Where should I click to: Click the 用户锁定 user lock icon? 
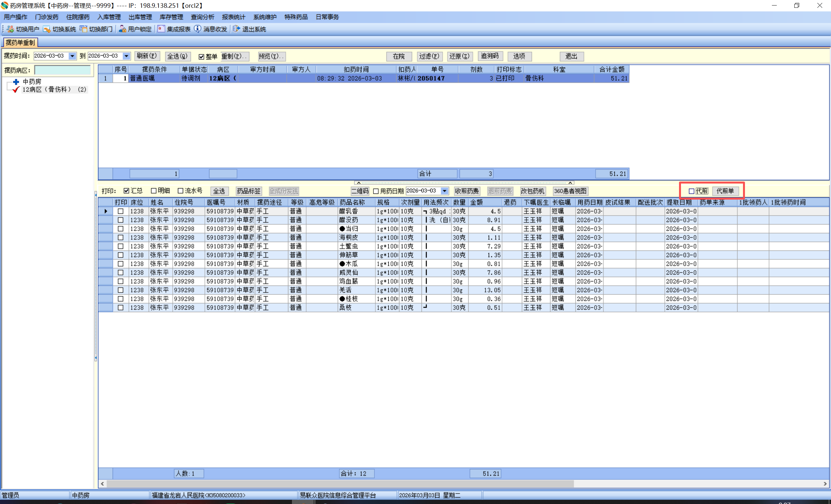point(122,29)
